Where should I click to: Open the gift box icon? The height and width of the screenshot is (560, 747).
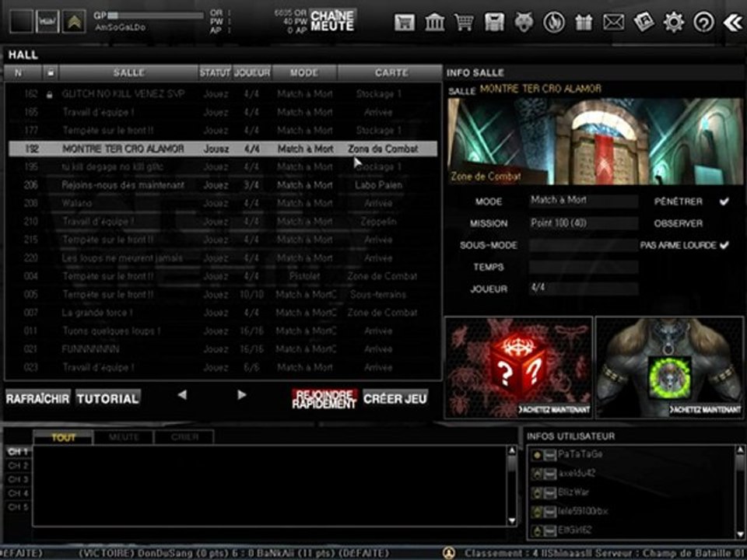[584, 22]
